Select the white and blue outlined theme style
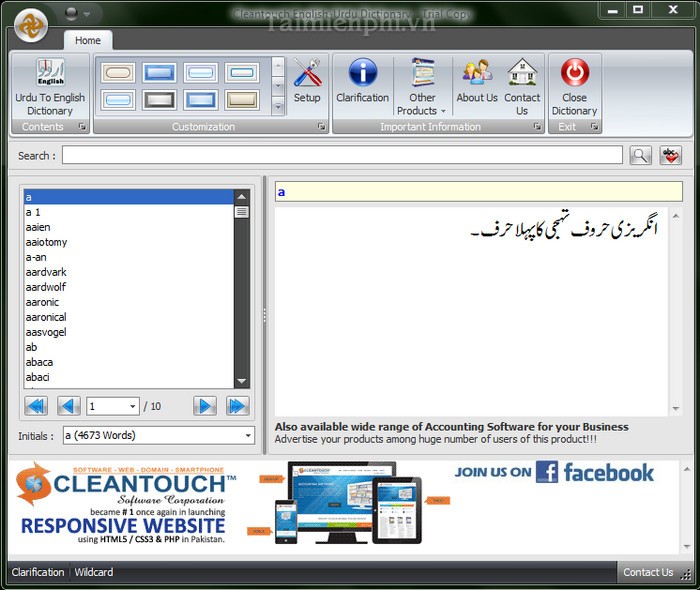Screen dimensions: 700x590 click(242, 72)
